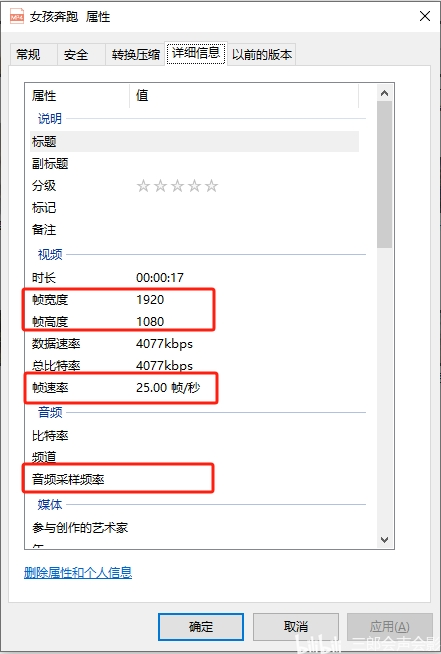The width and height of the screenshot is (441, 654).
Task: Click the 确定 button
Action: [x=201, y=626]
